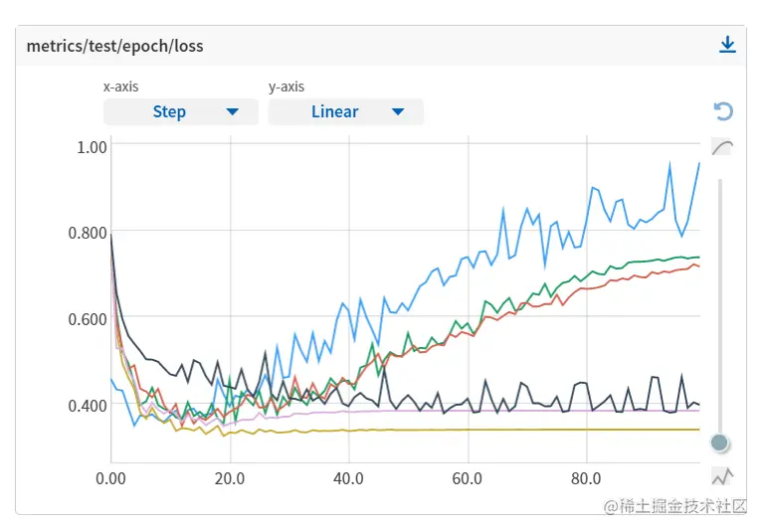This screenshot has height=532, width=764.
Task: Click the smoothing slider handle
Action: click(719, 443)
